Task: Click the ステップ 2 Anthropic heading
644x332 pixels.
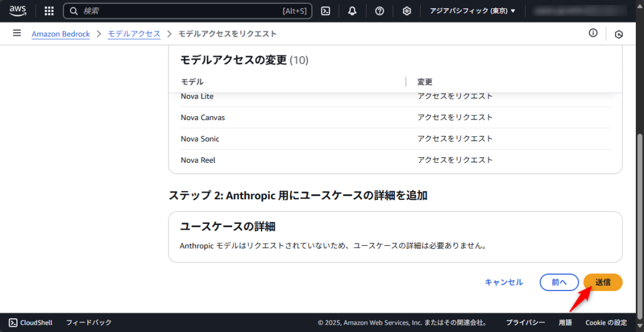Action: click(x=297, y=196)
